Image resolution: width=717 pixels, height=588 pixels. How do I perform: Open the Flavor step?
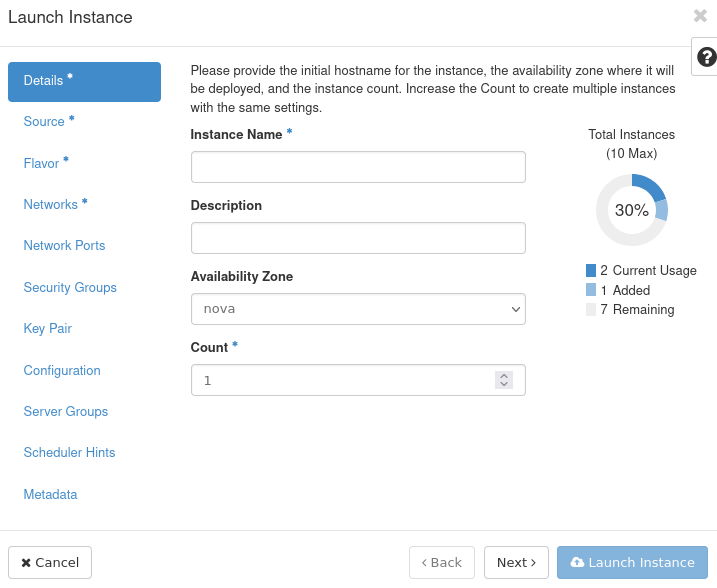41,163
